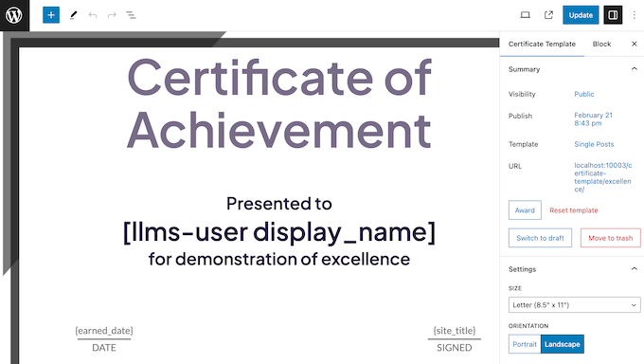
Task: Change visibility from Public
Action: [x=584, y=94]
